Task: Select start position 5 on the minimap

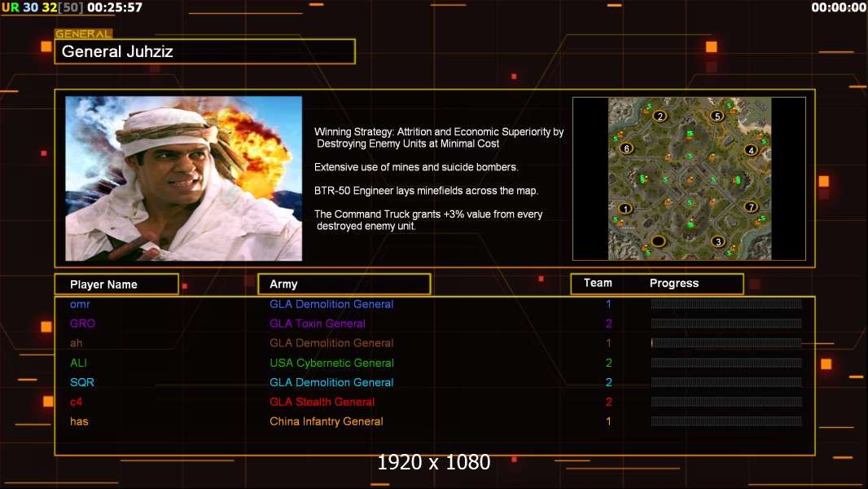Action: coord(717,117)
